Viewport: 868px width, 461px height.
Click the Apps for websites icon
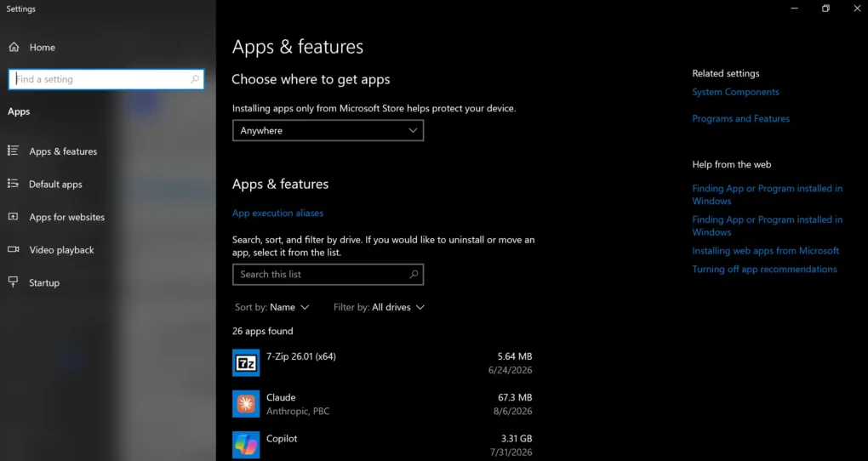tap(13, 216)
